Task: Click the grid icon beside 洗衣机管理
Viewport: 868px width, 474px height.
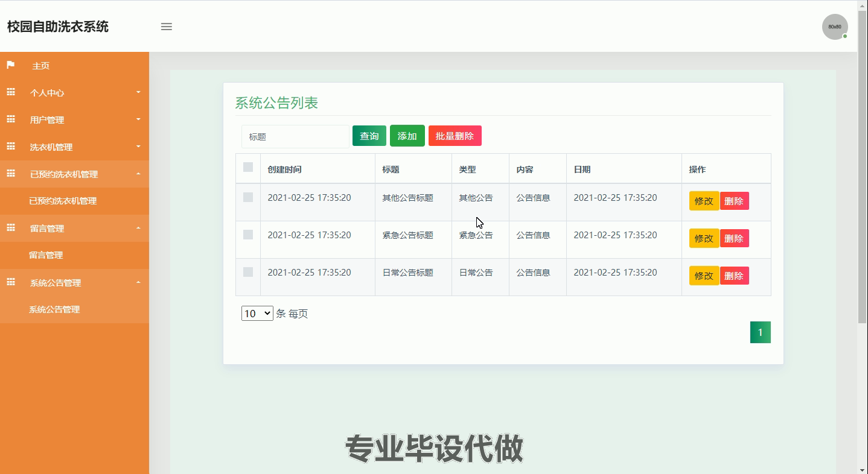Action: coord(10,147)
